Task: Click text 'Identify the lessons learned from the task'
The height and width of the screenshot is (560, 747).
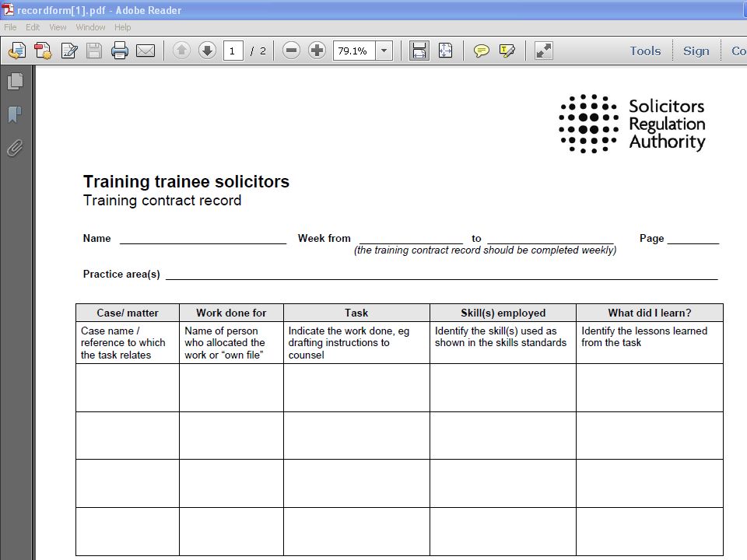Action: (x=644, y=337)
